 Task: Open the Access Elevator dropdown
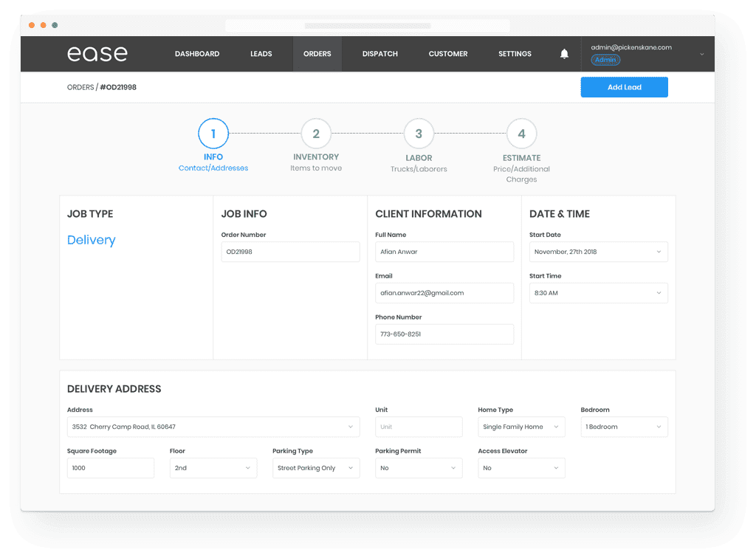521,468
